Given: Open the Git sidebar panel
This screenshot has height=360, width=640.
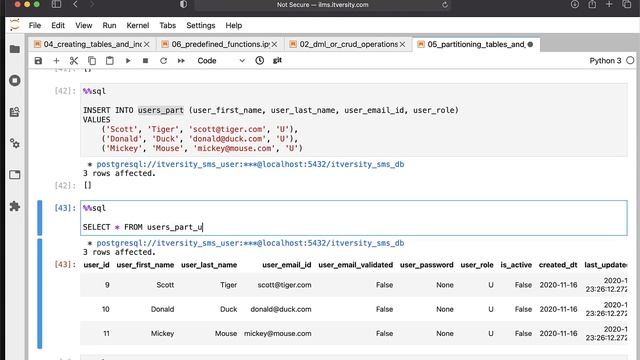Looking at the screenshot, I should (15, 112).
